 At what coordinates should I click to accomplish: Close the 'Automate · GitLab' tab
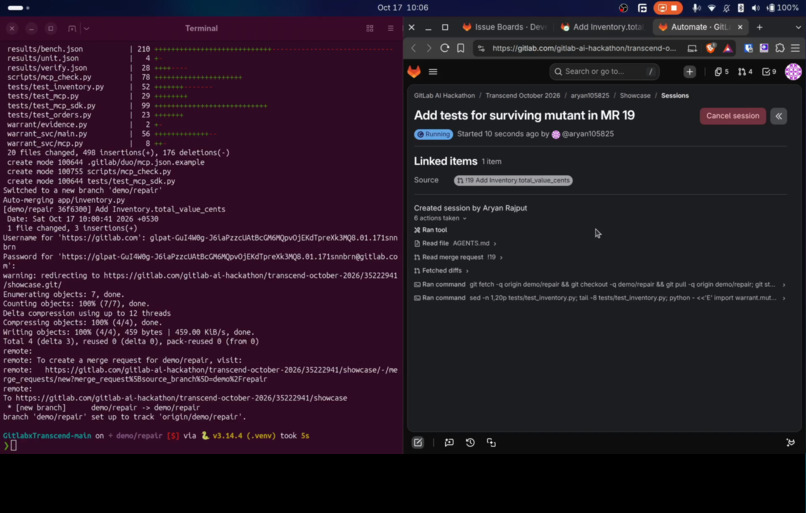pyautogui.click(x=740, y=27)
